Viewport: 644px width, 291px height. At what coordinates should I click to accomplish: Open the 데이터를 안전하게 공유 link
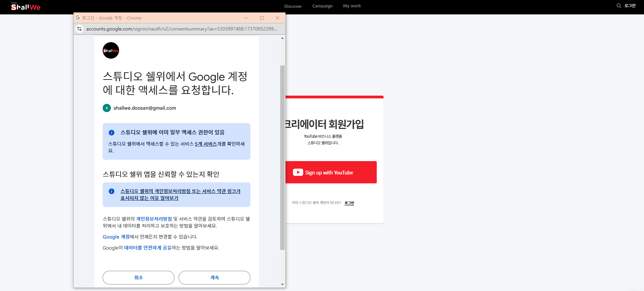click(148, 248)
